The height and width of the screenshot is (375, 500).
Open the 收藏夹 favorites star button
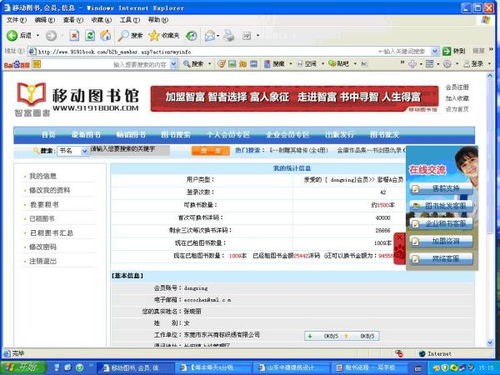pos(164,35)
